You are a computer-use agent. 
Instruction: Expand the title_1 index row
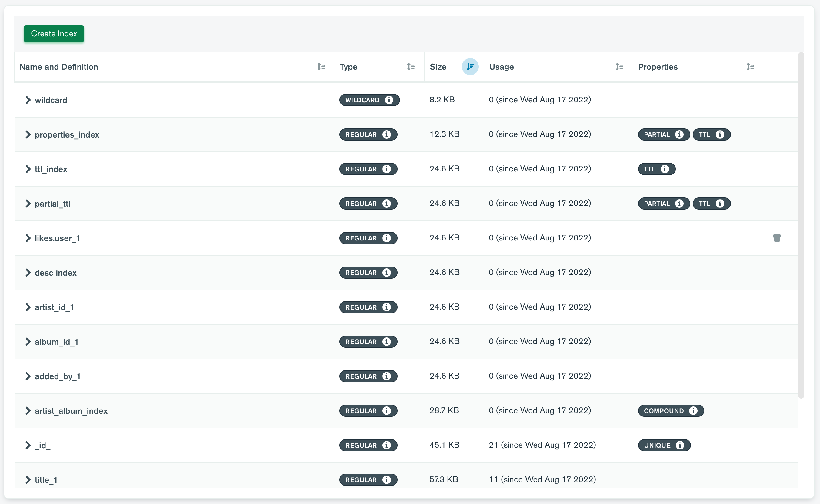[x=28, y=480]
